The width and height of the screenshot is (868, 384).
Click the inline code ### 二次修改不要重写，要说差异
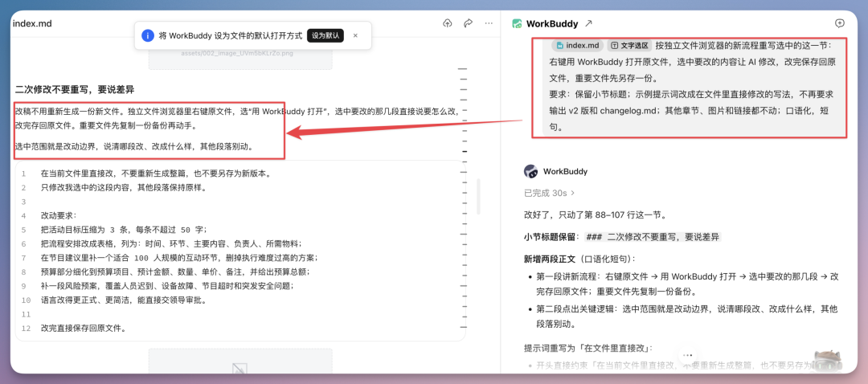click(x=653, y=237)
